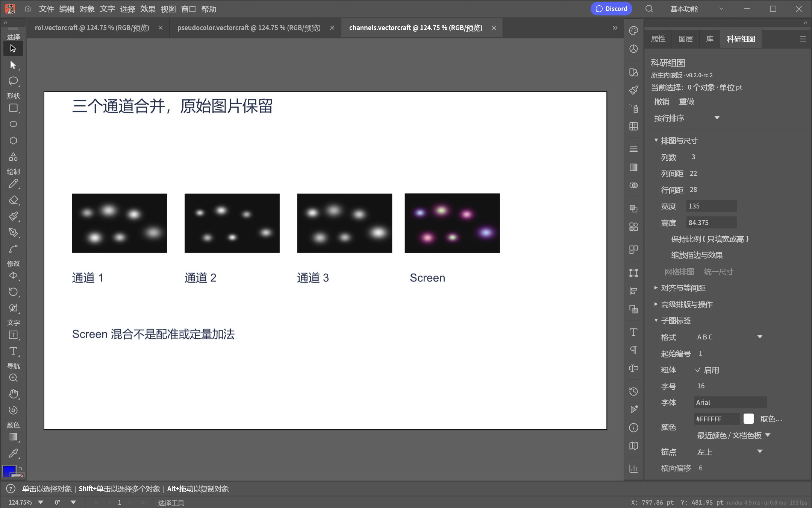This screenshot has height=508, width=812.
Task: Toggle 缩放描边与效果 option
Action: (697, 255)
